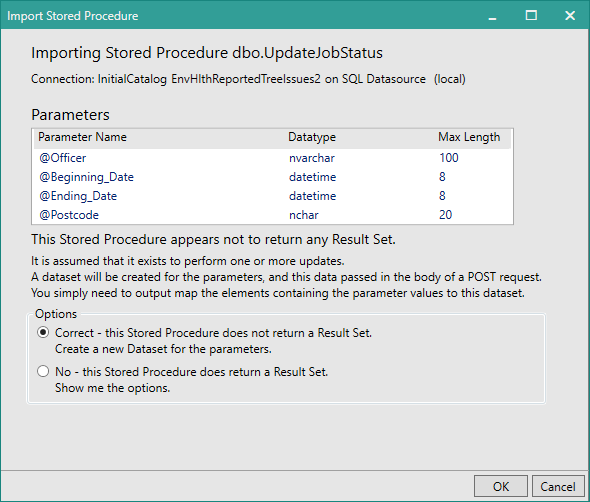This screenshot has width=590, height=502.
Task: Minimize the Import Stored Procedure dialog
Action: click(x=492, y=16)
